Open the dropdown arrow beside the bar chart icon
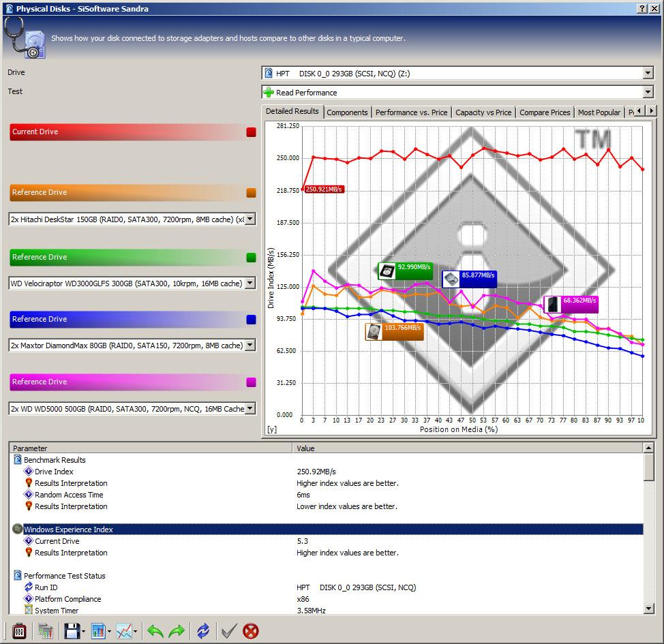664x644 pixels. [109, 632]
